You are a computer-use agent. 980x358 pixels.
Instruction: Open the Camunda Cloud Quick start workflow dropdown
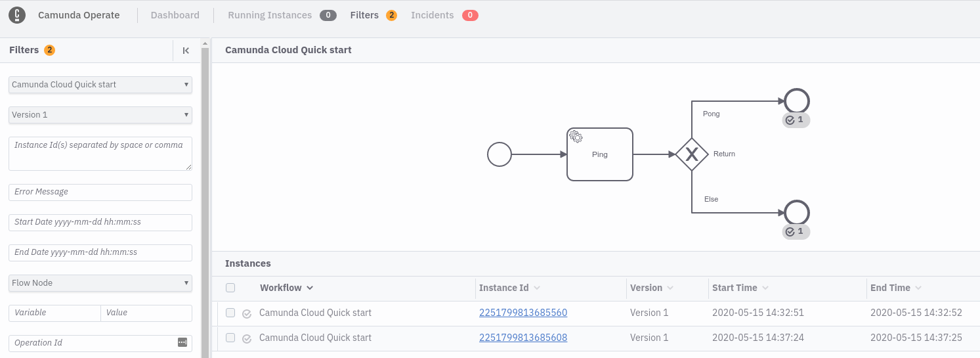pyautogui.click(x=100, y=85)
